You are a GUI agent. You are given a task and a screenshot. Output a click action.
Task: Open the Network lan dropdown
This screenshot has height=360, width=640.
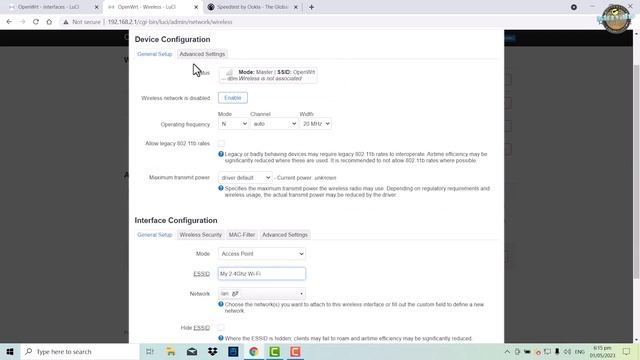pyautogui.click(x=262, y=293)
